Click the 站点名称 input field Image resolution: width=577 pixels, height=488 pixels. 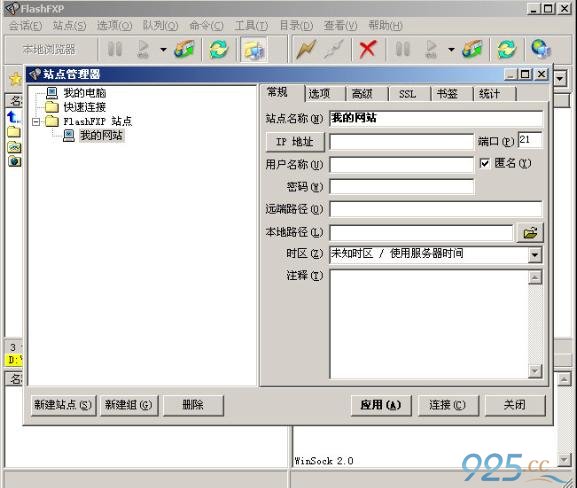(436, 119)
